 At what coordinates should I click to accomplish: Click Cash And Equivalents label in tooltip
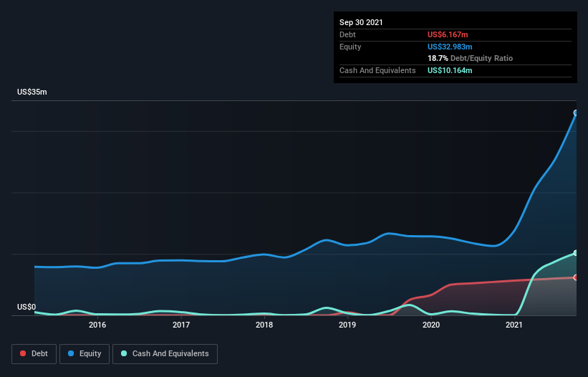coord(377,70)
